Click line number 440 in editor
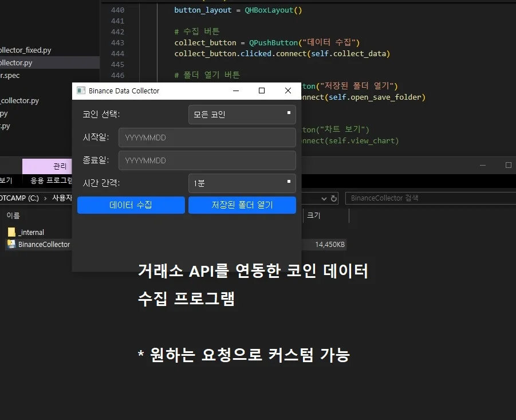Screen dimensions: 516x420 point(117,10)
